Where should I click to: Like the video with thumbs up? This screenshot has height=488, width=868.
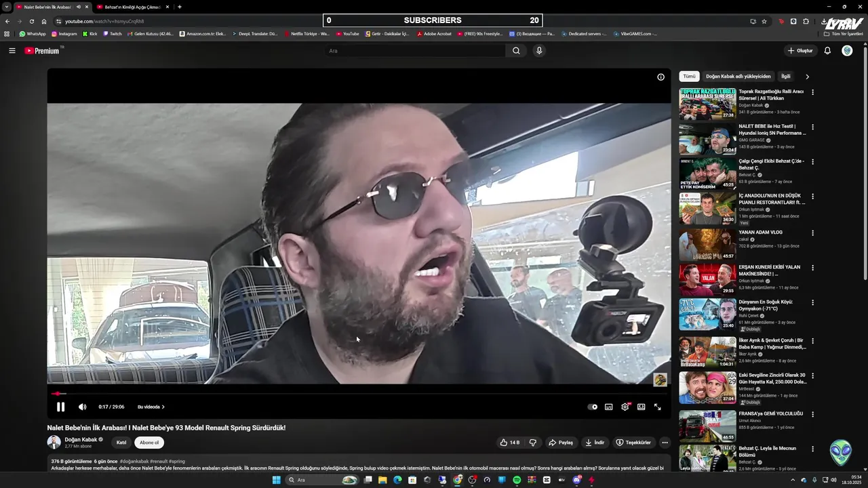[510, 443]
